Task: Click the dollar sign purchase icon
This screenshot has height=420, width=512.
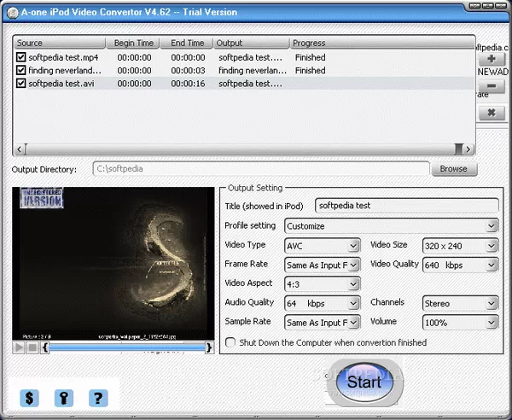Action: point(29,398)
